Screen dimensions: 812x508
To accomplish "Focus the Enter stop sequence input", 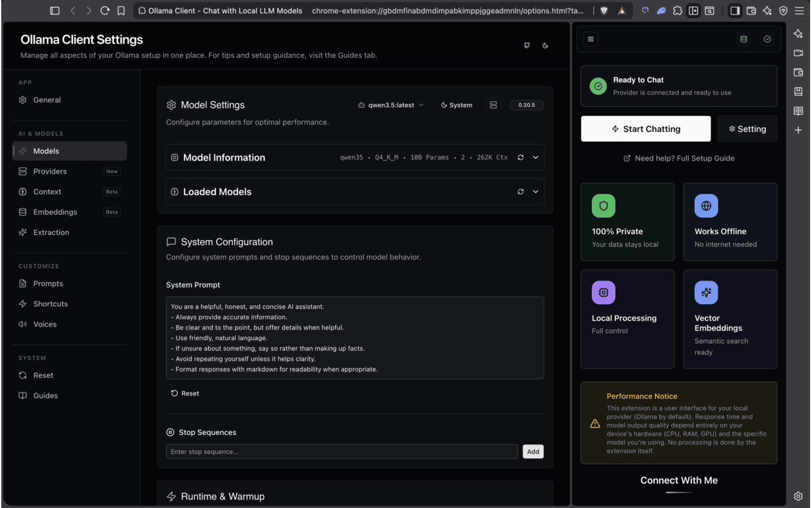I will 342,451.
